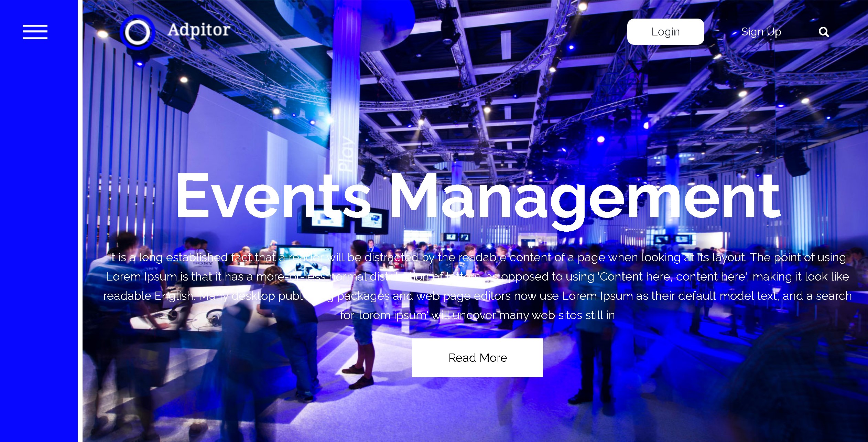Open the Sign Up link

pyautogui.click(x=761, y=32)
